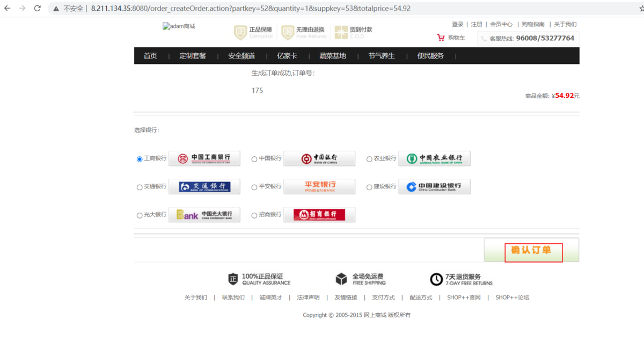Click the browser forward arrow
Screen dimensions: 644x341
tap(23, 9)
